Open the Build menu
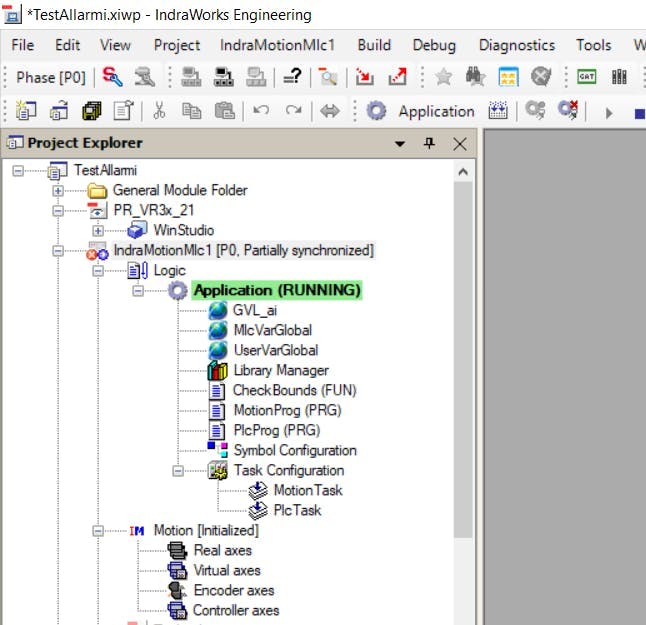646x625 pixels. point(374,45)
